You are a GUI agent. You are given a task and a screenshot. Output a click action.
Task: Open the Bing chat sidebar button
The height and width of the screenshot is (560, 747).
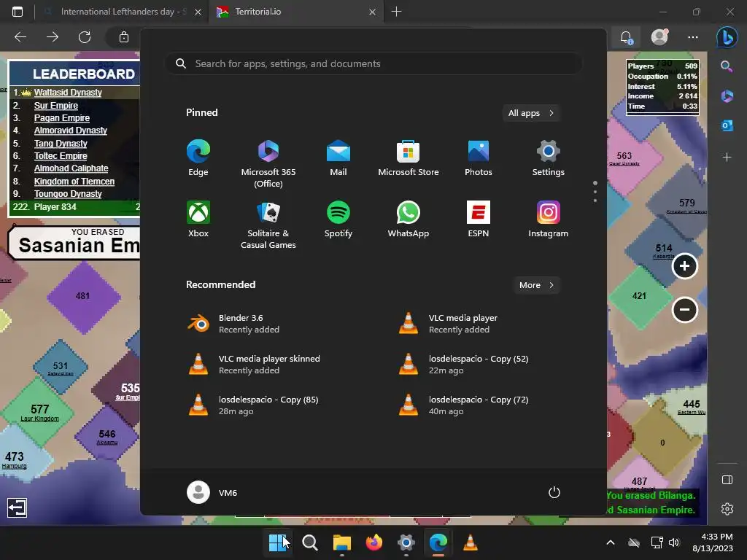(727, 37)
